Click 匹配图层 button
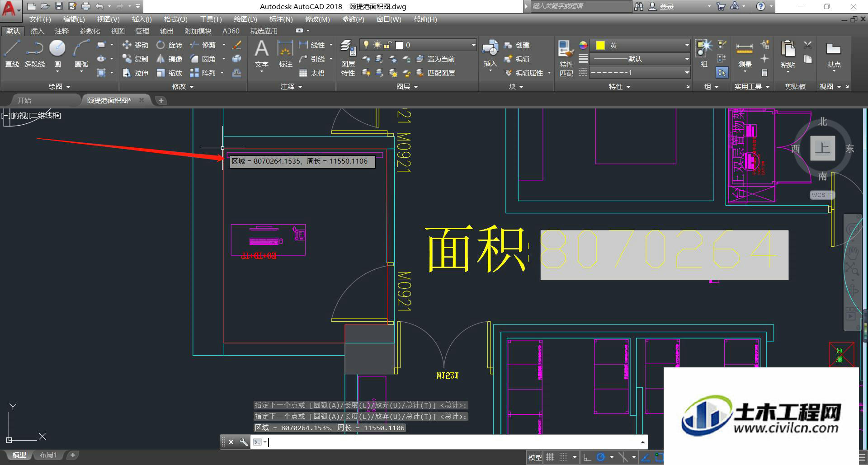The width and height of the screenshot is (868, 465). tap(436, 73)
